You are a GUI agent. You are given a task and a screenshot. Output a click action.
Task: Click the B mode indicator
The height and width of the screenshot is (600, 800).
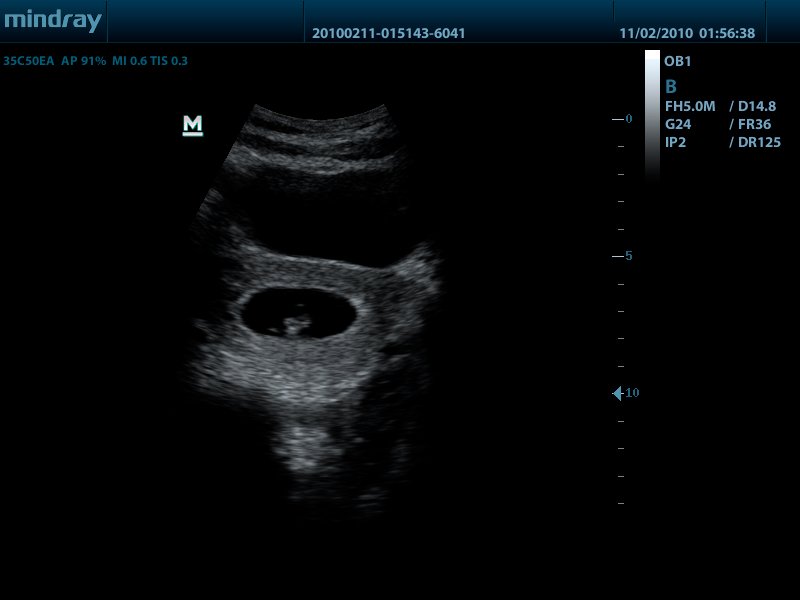(x=671, y=86)
